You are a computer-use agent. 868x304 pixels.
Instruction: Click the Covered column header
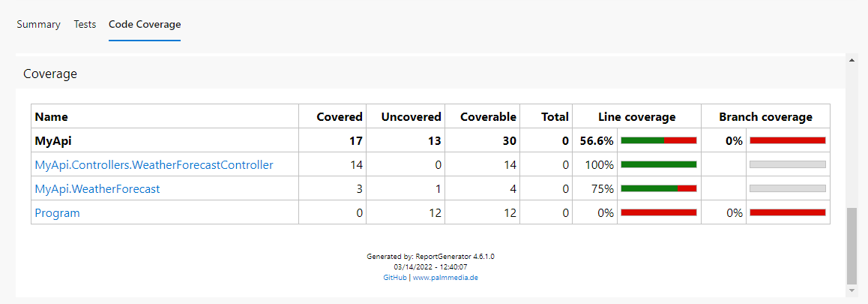(x=339, y=117)
